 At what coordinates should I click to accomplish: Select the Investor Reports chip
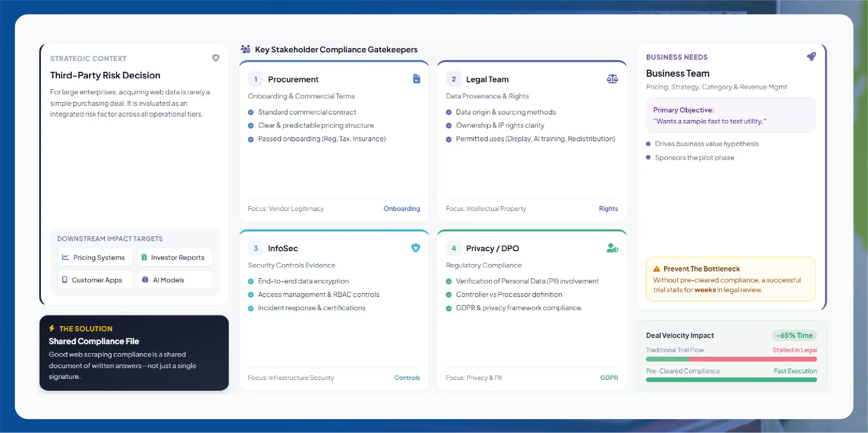175,257
